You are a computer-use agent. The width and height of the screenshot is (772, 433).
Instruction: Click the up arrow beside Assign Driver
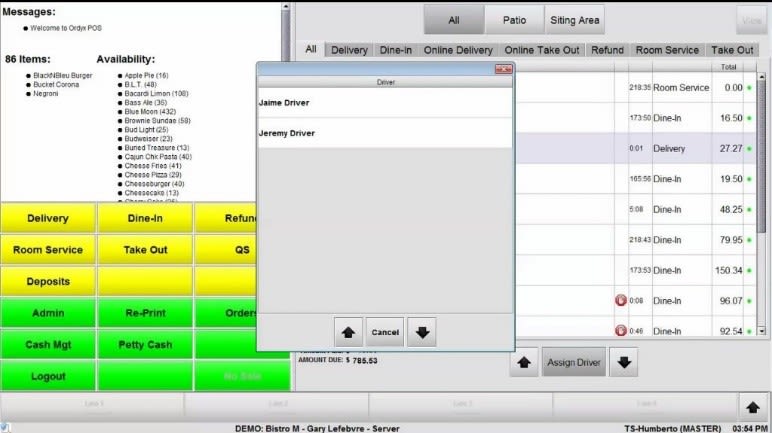(x=524, y=363)
